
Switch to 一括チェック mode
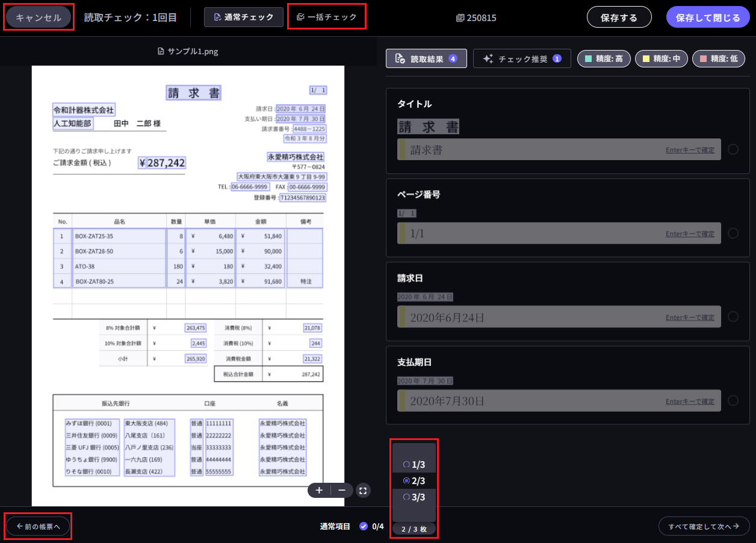(327, 17)
